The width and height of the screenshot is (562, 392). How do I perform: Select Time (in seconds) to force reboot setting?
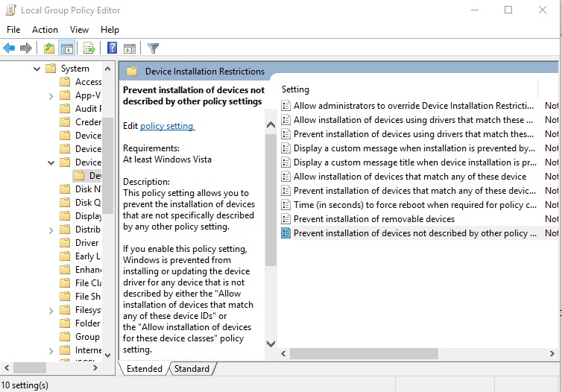click(415, 205)
